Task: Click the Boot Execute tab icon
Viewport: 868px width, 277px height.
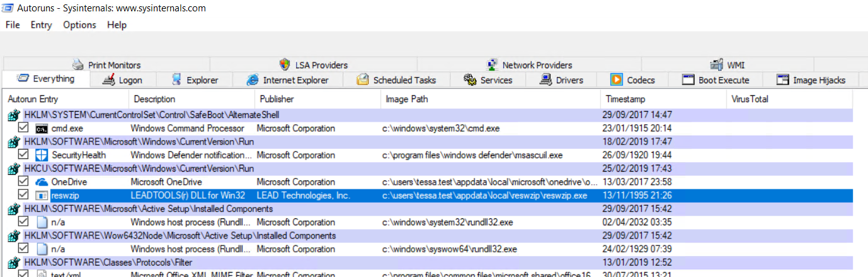Action: point(688,80)
